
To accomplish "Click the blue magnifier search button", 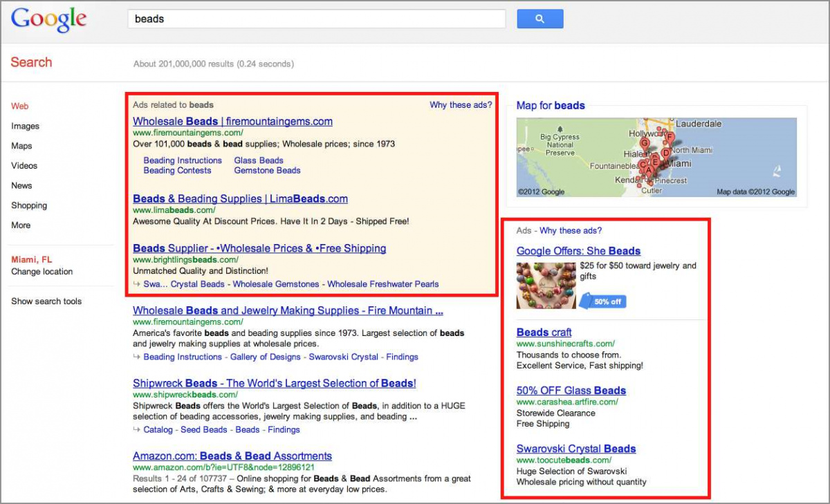I will click(540, 19).
